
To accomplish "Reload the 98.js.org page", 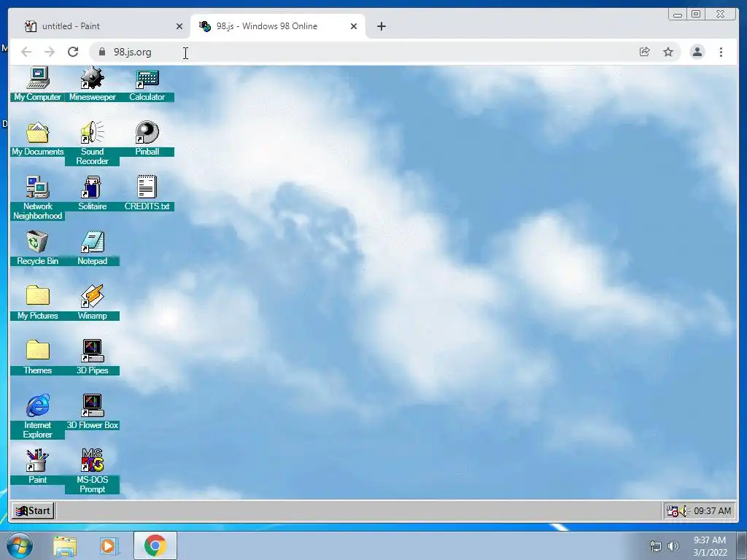I will (x=73, y=52).
